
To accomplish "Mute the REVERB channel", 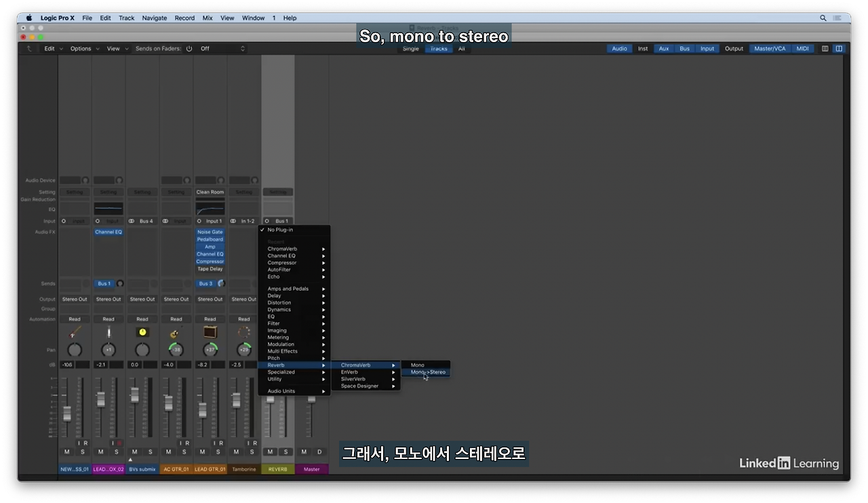I will [270, 452].
